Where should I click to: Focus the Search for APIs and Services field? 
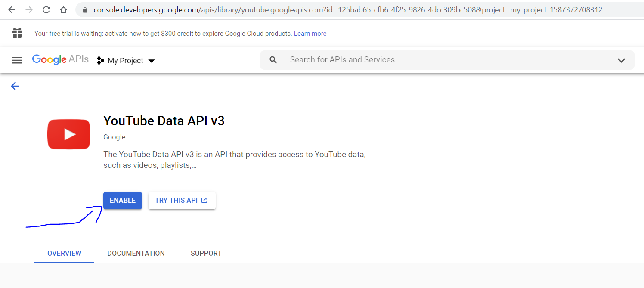448,60
